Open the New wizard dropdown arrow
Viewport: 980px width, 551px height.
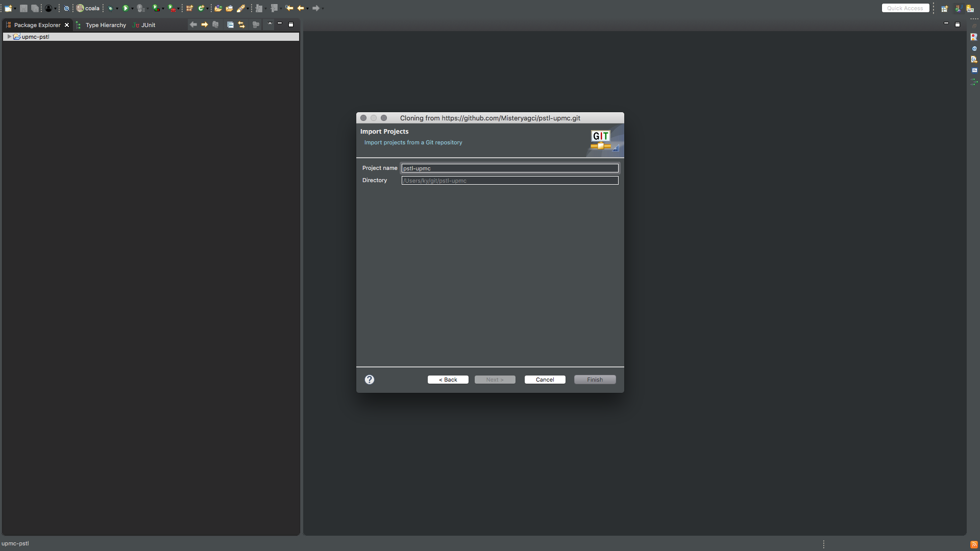(x=15, y=9)
